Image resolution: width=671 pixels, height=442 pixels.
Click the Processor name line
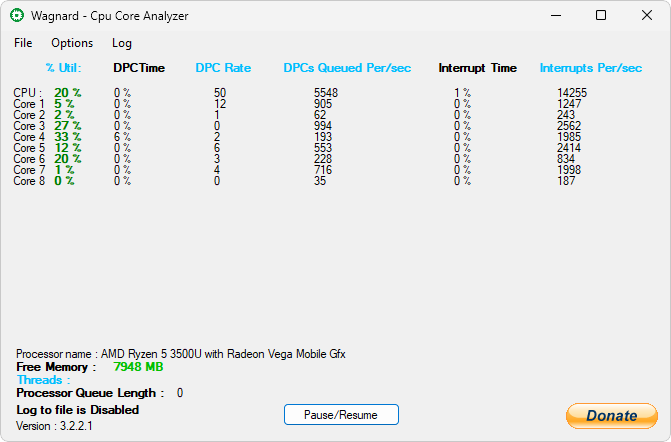coord(181,354)
